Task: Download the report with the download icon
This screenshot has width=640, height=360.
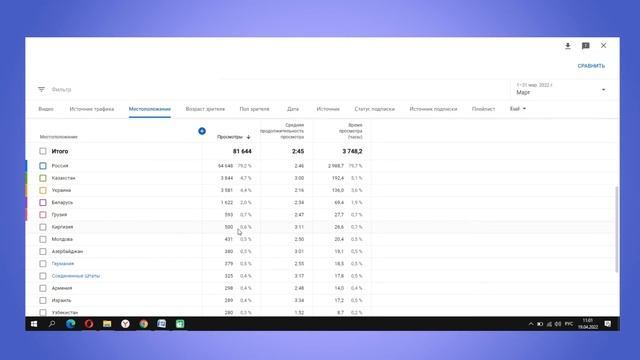Action: click(567, 46)
